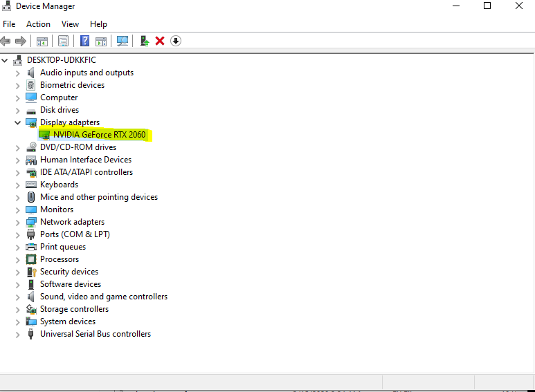535x392 pixels.
Task: Click the red X Uninstall device icon
Action: 160,41
